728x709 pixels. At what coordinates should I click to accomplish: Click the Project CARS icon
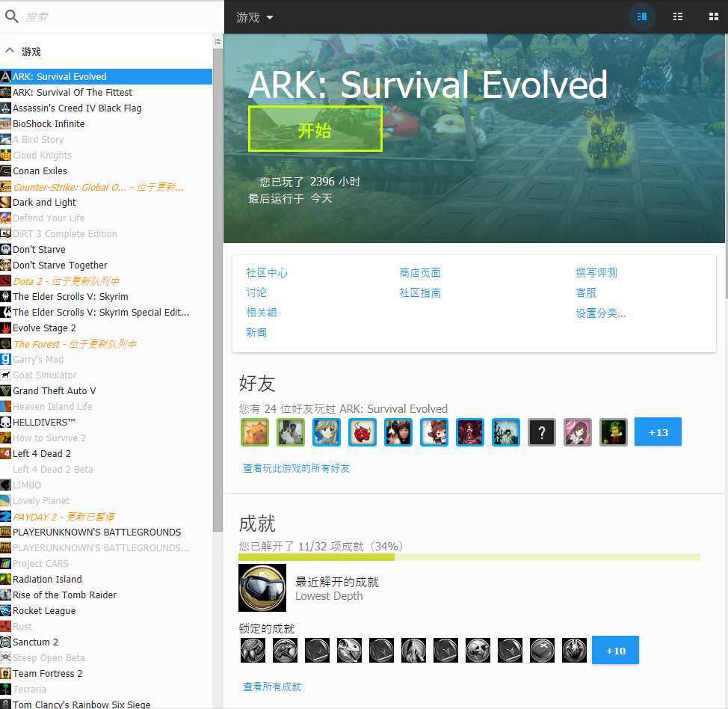pos(5,564)
